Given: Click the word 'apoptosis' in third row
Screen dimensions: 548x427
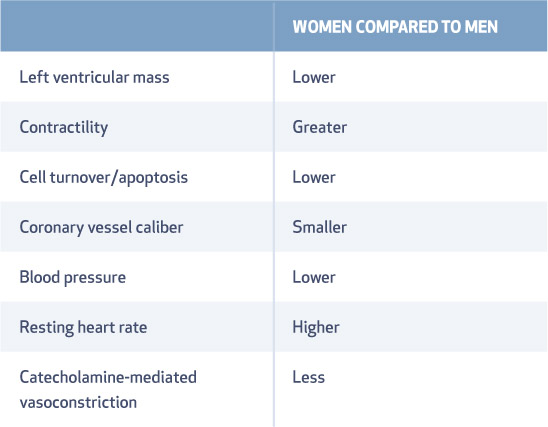Looking at the screenshot, I should pos(153,178).
